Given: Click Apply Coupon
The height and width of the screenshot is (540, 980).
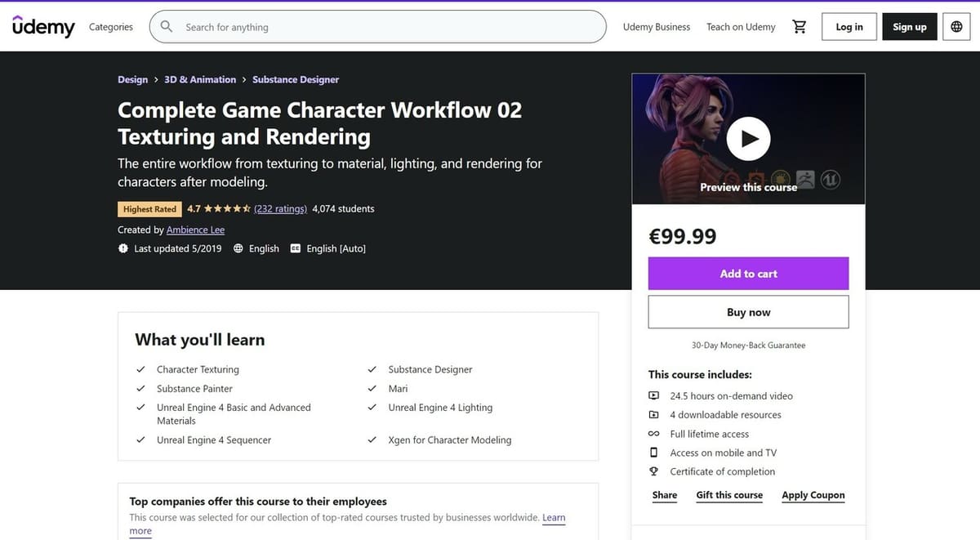Looking at the screenshot, I should tap(813, 495).
